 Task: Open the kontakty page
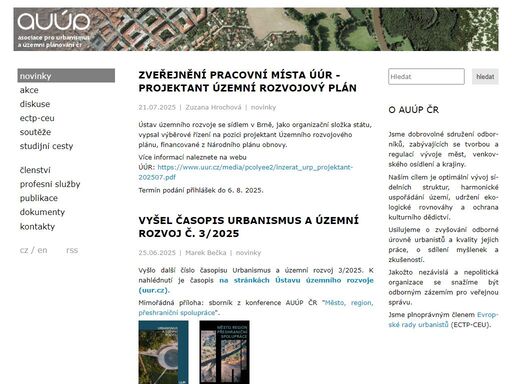tap(37, 227)
